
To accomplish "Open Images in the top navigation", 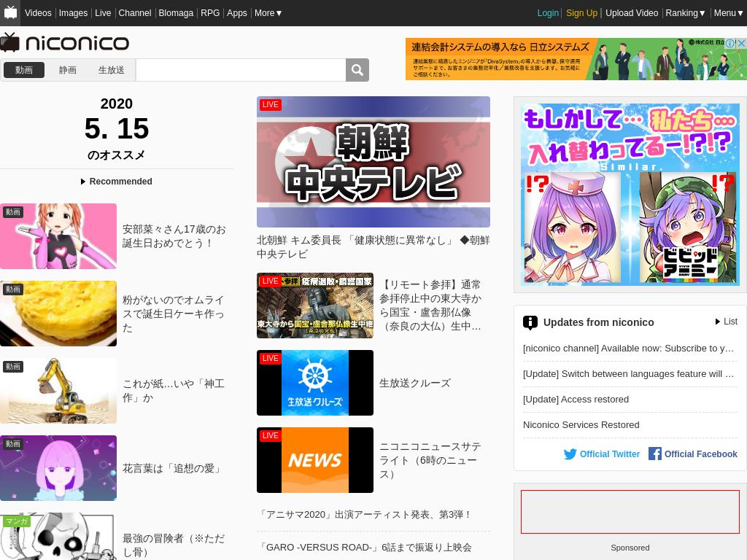I will point(73,13).
